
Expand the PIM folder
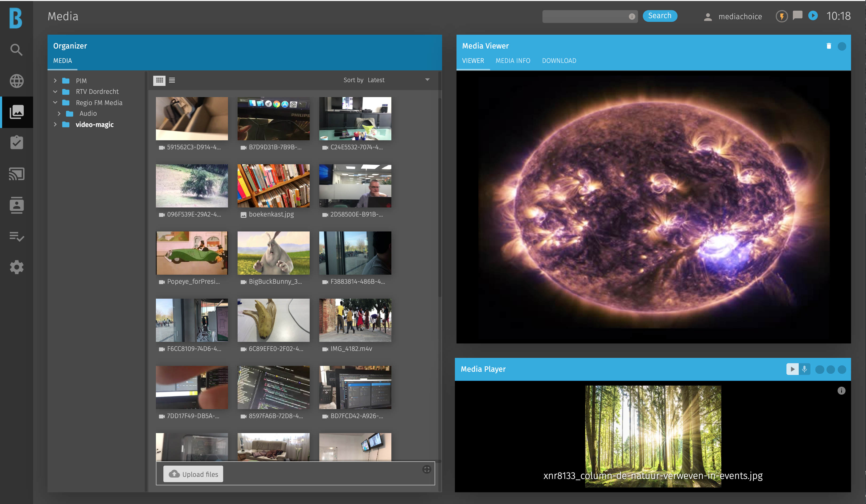click(x=55, y=81)
